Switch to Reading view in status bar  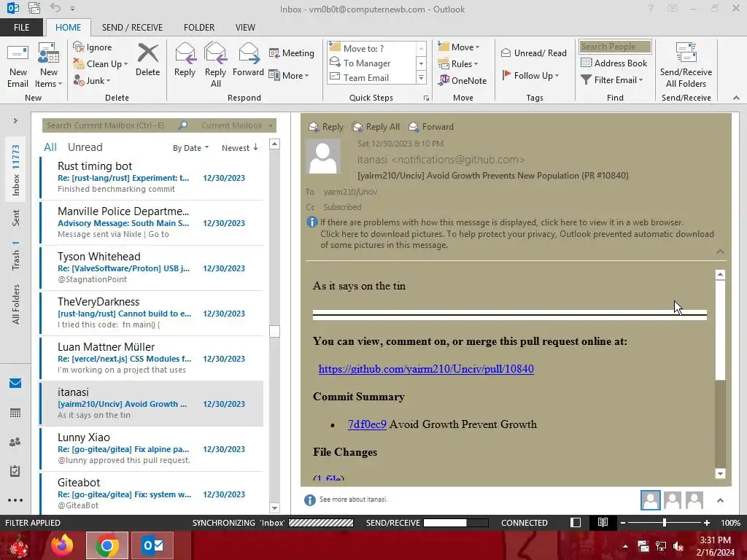click(x=603, y=523)
